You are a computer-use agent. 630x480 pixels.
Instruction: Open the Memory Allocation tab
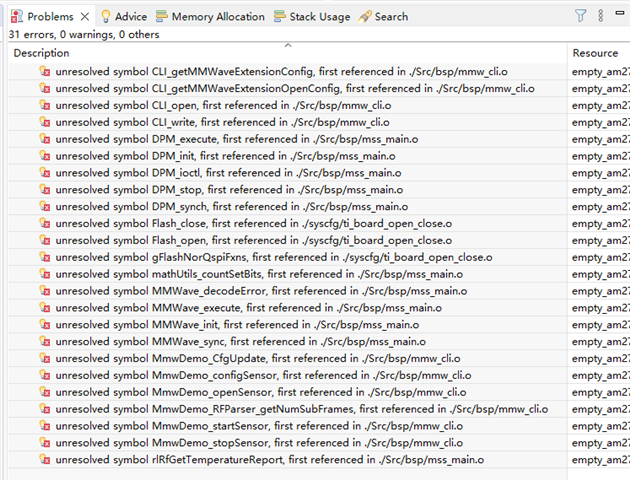coord(210,17)
